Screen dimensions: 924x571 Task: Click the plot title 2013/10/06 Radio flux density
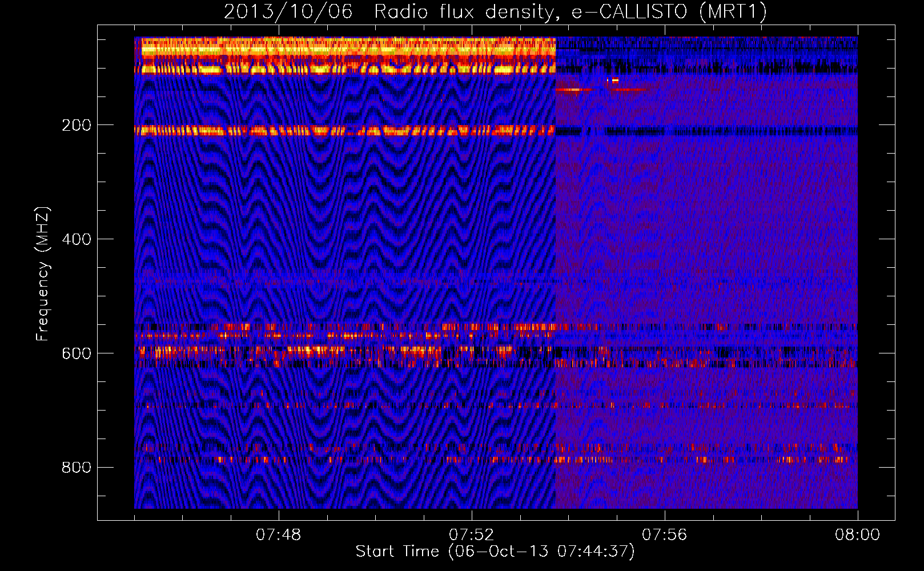tap(495, 11)
